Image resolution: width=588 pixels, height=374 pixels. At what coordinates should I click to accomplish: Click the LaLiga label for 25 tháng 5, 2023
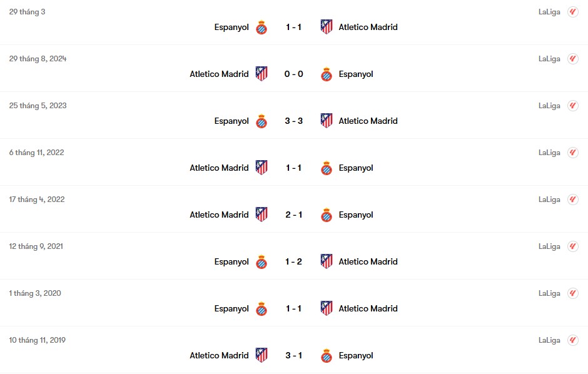(549, 106)
